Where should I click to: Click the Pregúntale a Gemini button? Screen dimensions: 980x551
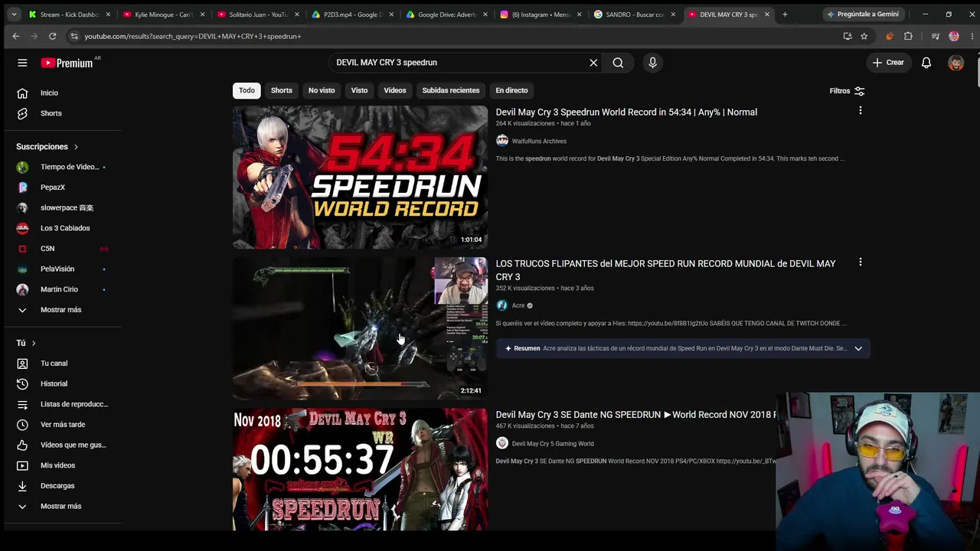[863, 15]
